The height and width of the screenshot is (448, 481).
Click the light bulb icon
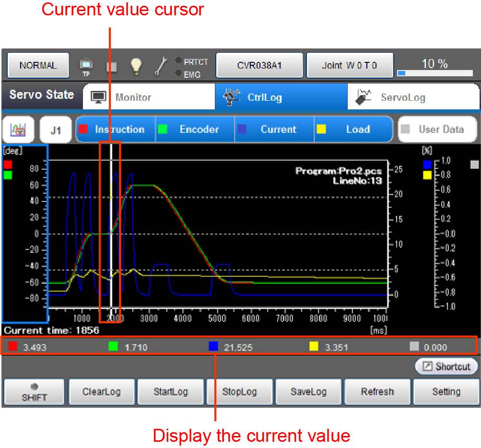(x=137, y=66)
